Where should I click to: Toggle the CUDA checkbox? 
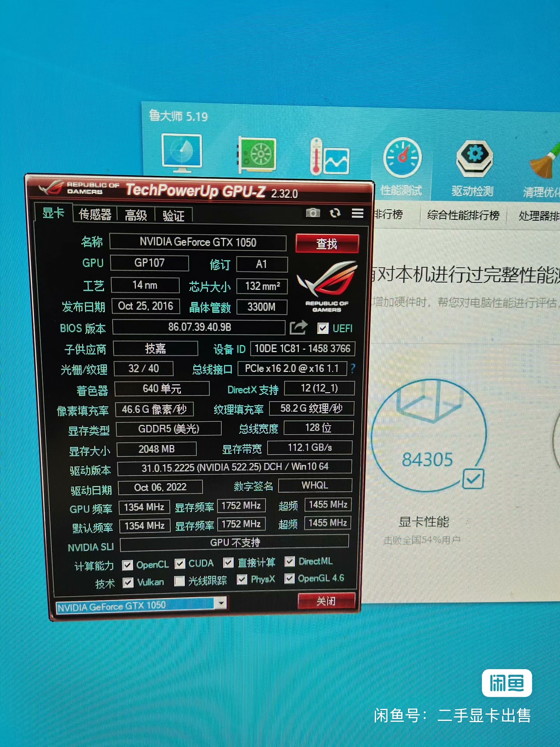[x=180, y=563]
